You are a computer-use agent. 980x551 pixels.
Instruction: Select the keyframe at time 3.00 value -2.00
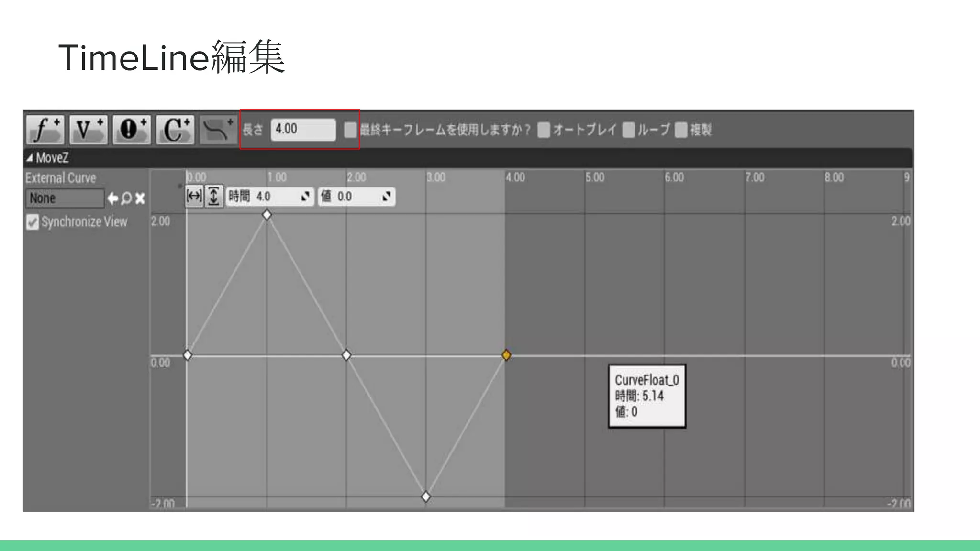(426, 497)
